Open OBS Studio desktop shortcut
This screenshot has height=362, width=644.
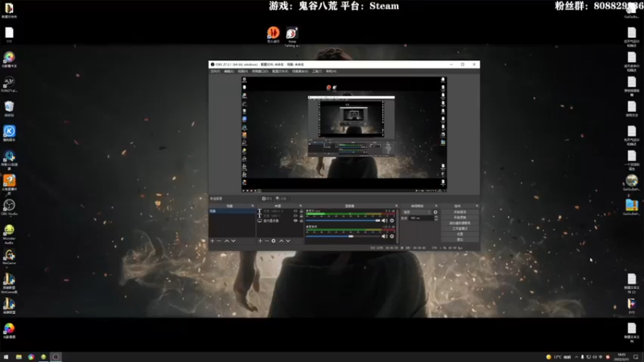(9, 208)
